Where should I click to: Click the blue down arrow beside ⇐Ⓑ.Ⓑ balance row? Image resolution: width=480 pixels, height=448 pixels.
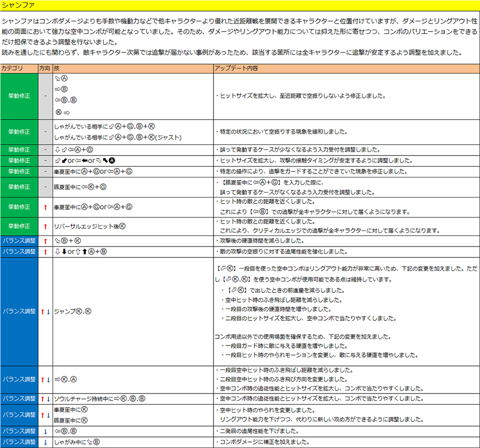point(45,431)
